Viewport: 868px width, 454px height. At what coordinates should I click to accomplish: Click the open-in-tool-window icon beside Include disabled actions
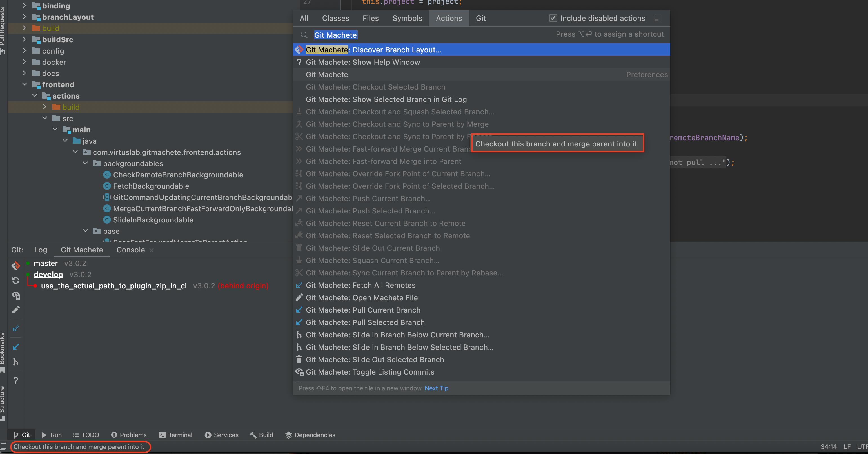657,18
